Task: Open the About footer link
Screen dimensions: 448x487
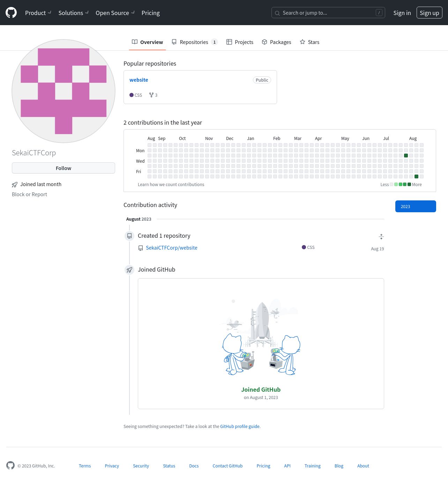Action: pos(363,466)
